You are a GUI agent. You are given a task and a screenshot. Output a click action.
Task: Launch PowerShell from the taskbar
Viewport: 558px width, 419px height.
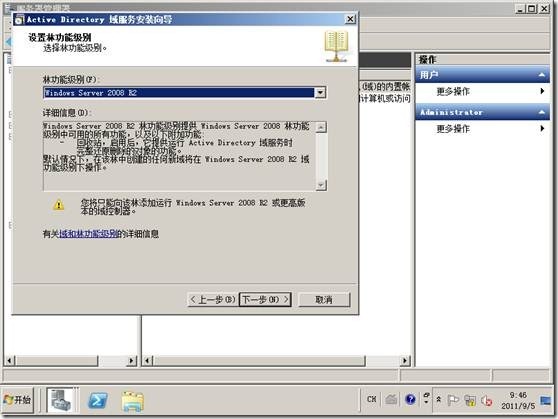coord(98,400)
